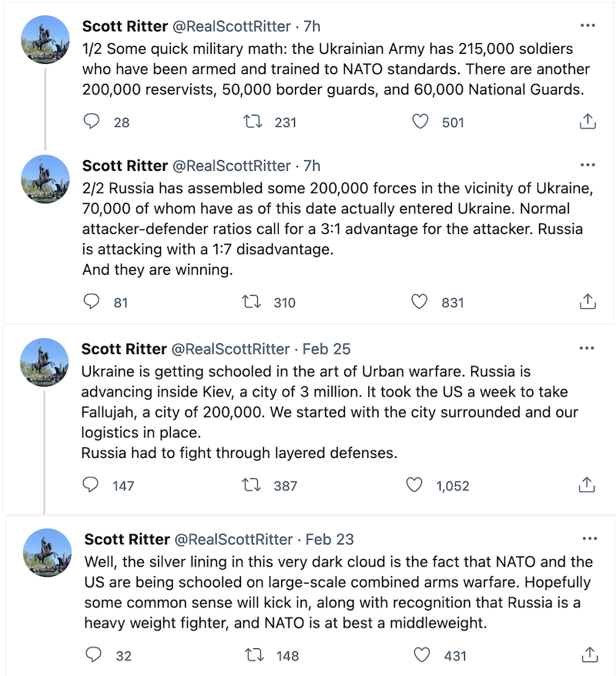This screenshot has width=616, height=676.
Task: Open more options on 2/2 tweet
Action: [588, 165]
